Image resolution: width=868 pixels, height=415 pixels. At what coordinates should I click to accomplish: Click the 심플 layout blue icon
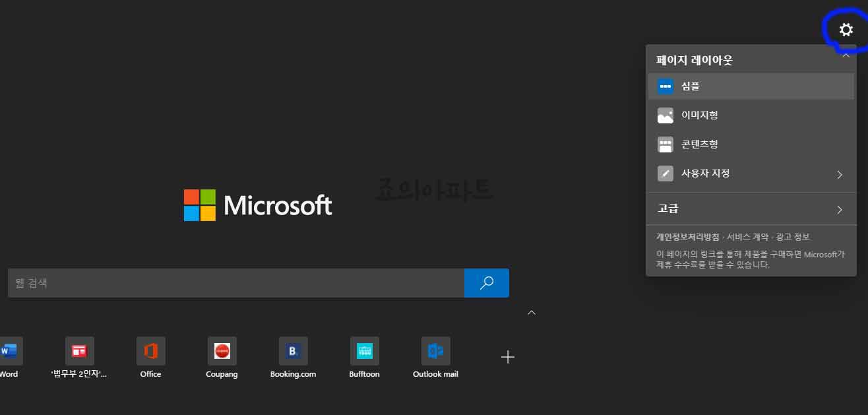(x=666, y=86)
